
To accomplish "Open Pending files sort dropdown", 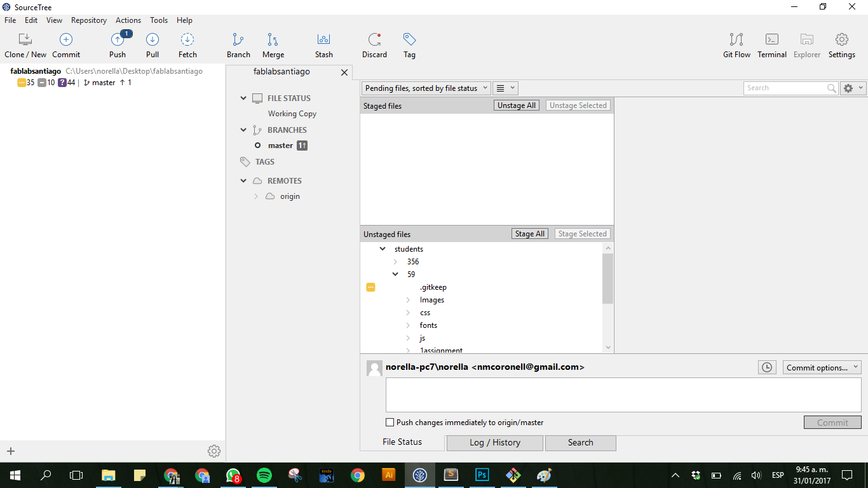I will 426,88.
